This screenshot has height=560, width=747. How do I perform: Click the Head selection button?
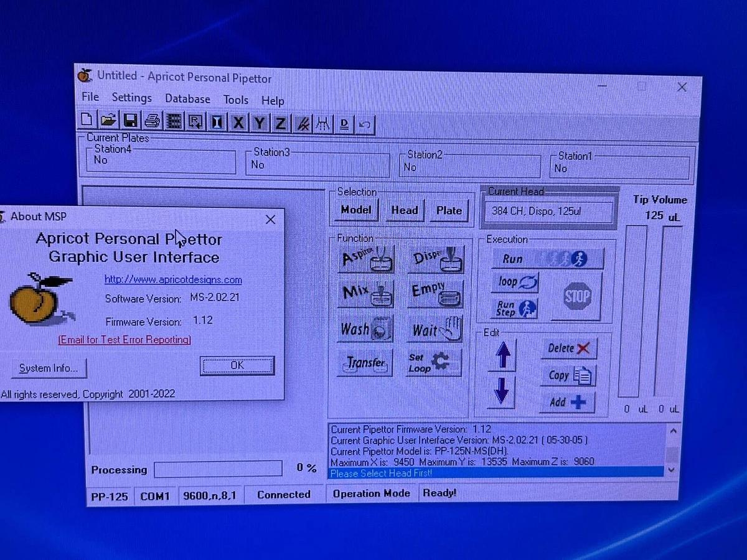click(x=404, y=211)
